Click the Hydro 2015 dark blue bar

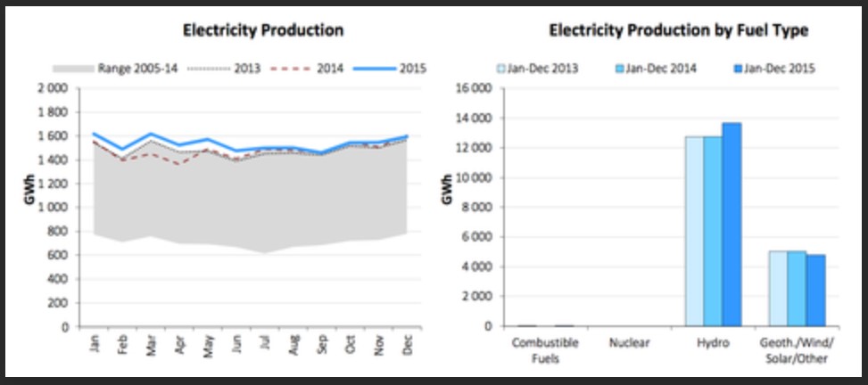(732, 225)
